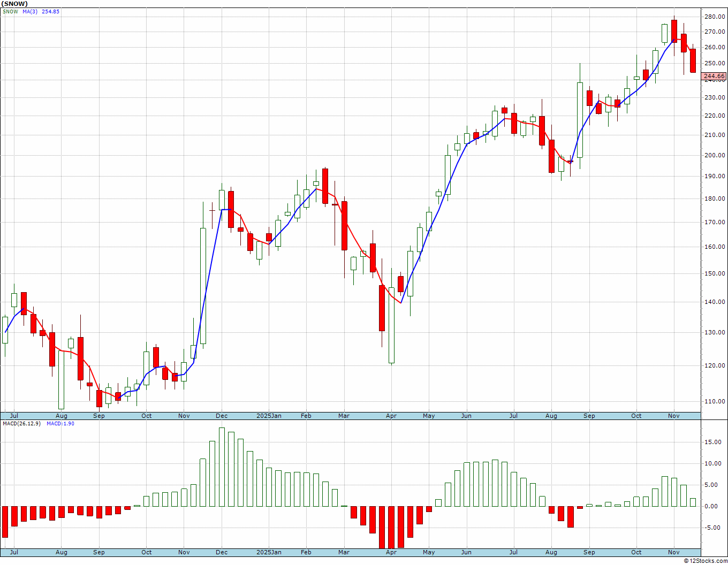This screenshot has height=565, width=728.
Task: Click the 280.00 price axis label
Action: (x=715, y=17)
